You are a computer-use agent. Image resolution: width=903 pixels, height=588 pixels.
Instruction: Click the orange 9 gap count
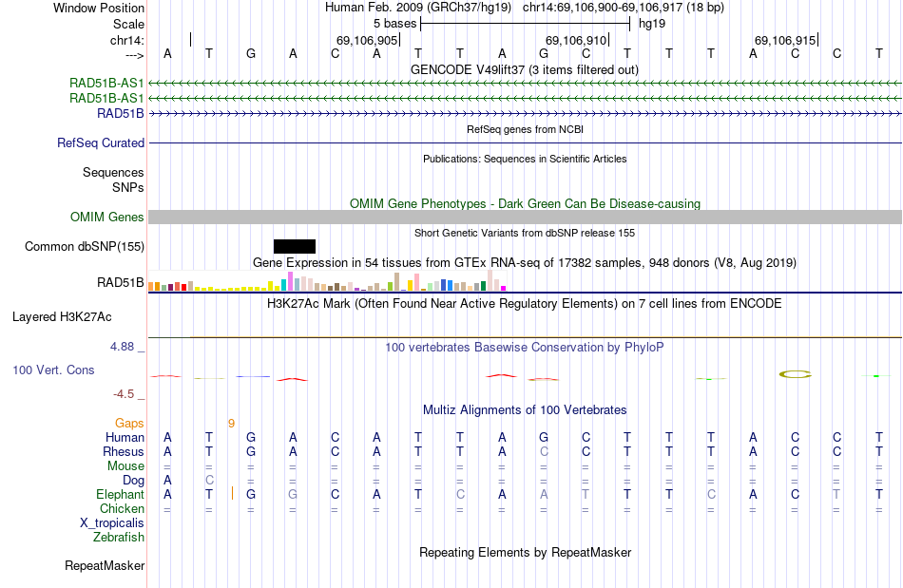(232, 424)
